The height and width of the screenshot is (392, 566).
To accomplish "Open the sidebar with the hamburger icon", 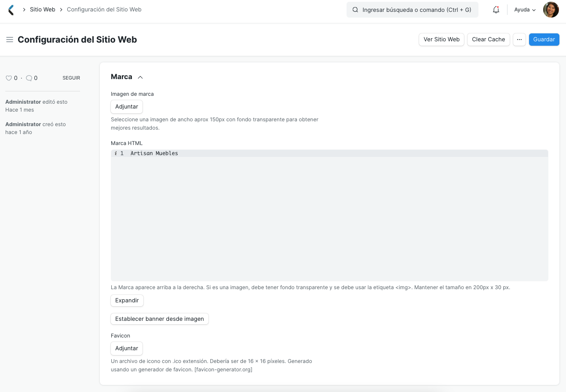I will coord(10,40).
